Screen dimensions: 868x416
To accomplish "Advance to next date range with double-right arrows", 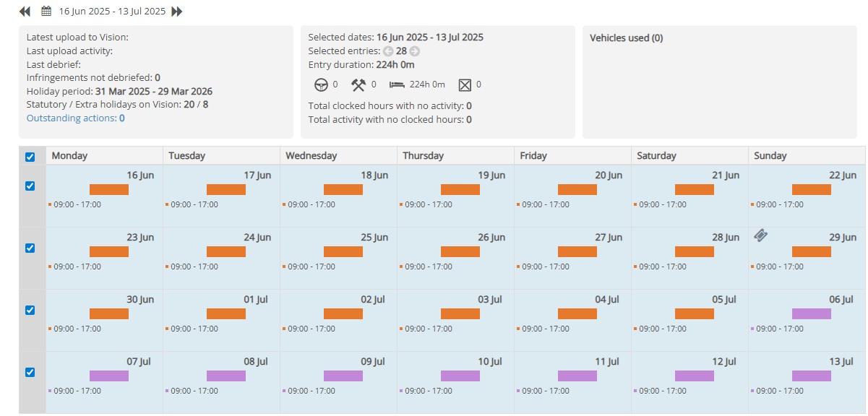I will [177, 12].
